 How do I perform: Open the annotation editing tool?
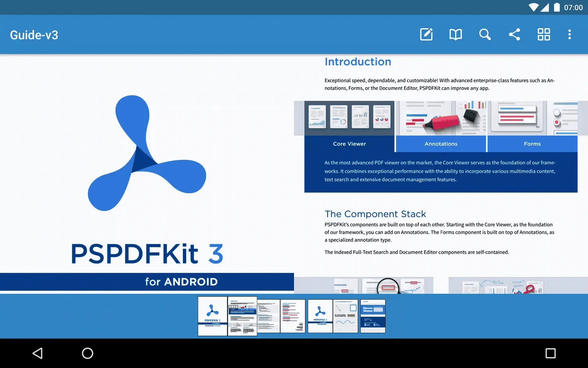click(x=426, y=34)
